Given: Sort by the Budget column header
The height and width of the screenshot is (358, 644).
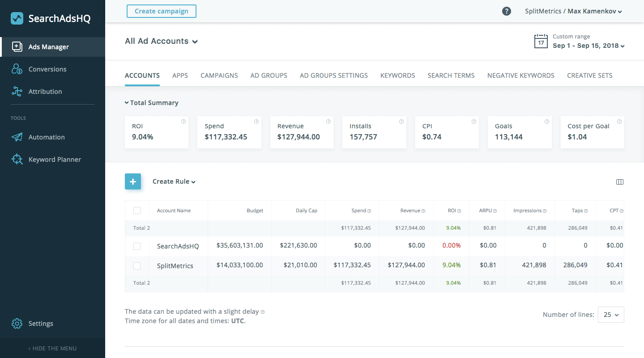Looking at the screenshot, I should [255, 211].
